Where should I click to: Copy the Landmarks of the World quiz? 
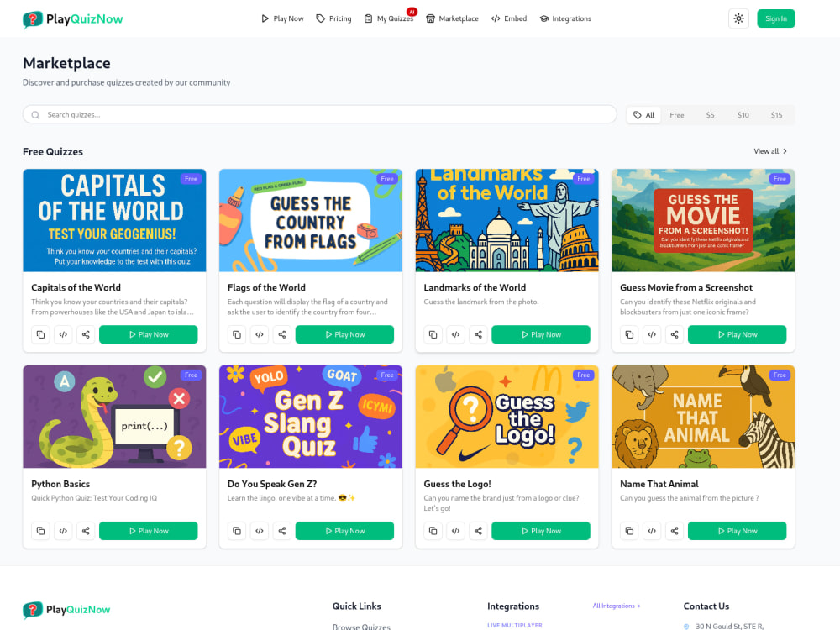click(x=433, y=335)
